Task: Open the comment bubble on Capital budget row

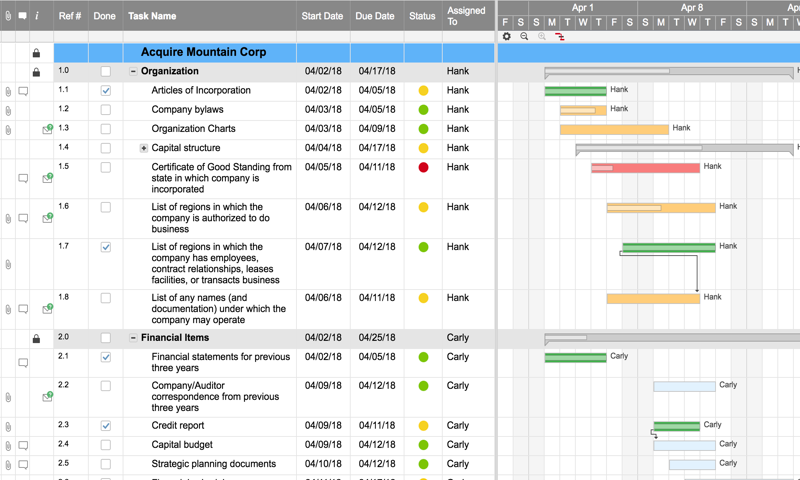Action: pos(23,445)
